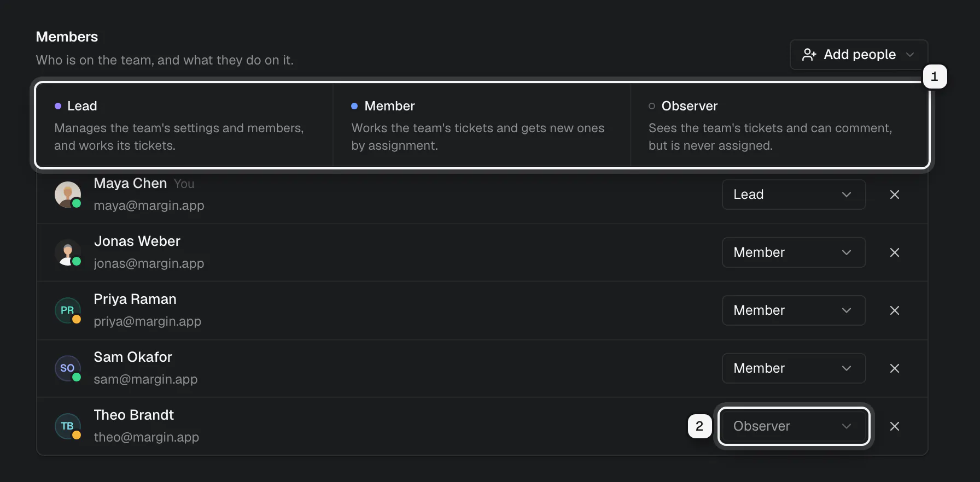Click Sam Okafor's SO avatar
The height and width of the screenshot is (482, 980).
(68, 368)
